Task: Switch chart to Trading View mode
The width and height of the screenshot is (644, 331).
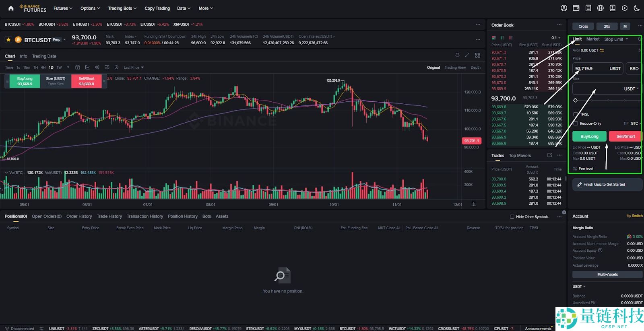Action: [x=455, y=68]
